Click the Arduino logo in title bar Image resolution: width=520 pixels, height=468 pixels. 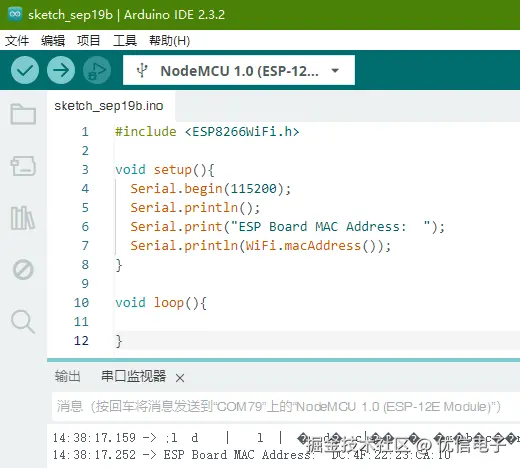click(x=15, y=14)
